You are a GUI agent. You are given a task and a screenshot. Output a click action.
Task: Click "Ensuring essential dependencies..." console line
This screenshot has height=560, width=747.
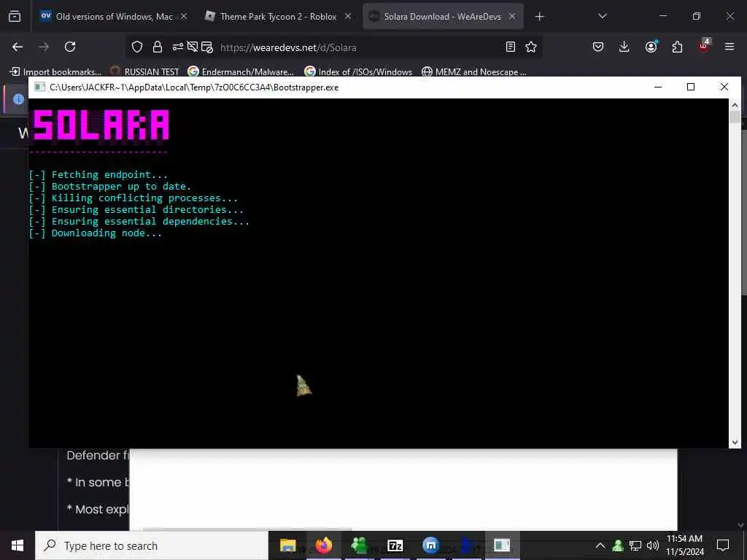(150, 222)
